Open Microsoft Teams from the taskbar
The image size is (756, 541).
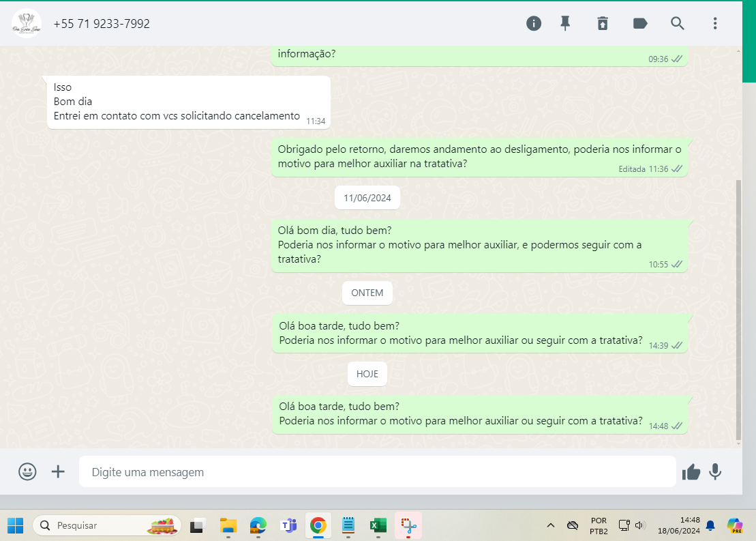[x=288, y=525]
